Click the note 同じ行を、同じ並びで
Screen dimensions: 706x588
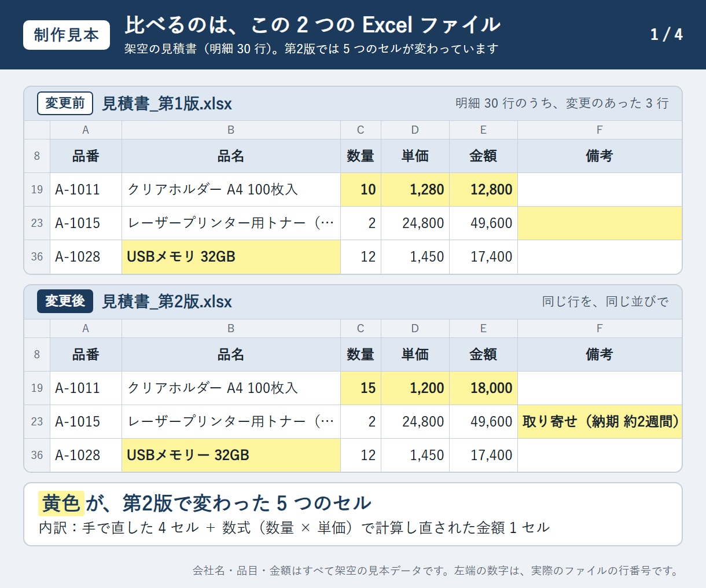(605, 302)
